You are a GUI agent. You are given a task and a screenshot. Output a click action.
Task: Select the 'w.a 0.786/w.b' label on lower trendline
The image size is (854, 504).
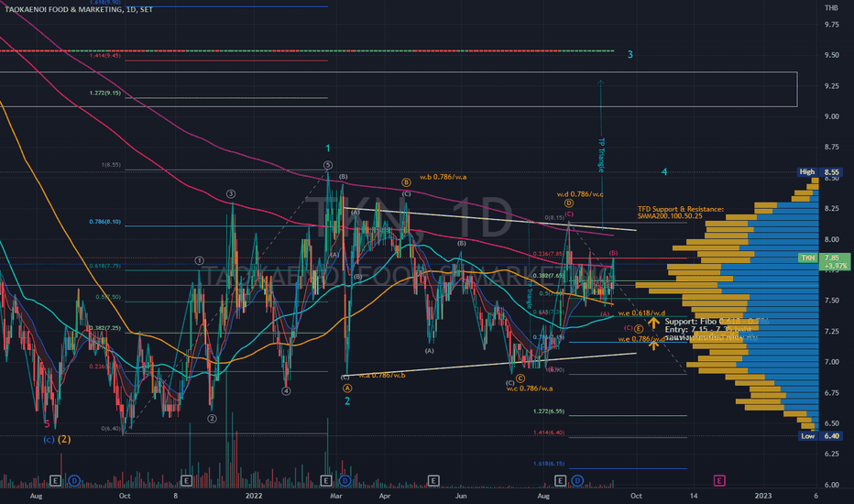pos(382,375)
